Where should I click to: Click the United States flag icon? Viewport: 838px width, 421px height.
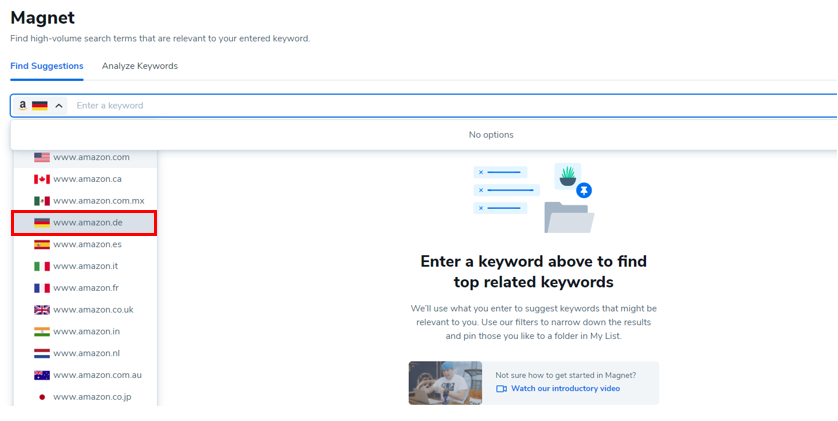pyautogui.click(x=42, y=157)
